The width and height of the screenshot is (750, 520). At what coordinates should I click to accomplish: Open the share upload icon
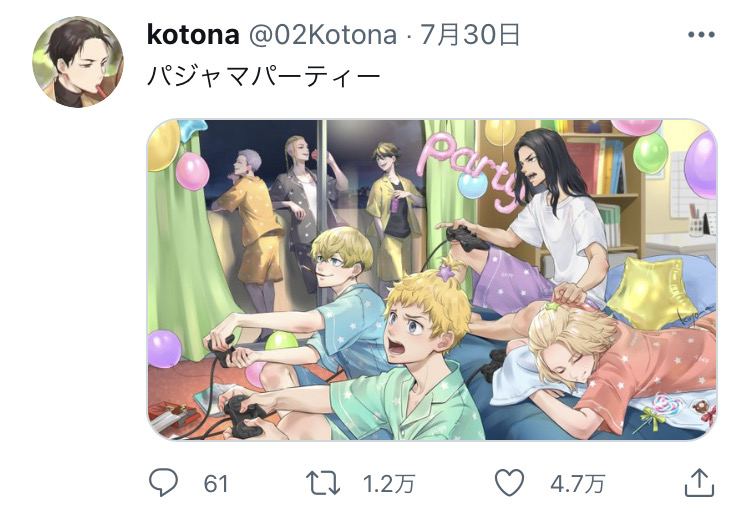[699, 483]
